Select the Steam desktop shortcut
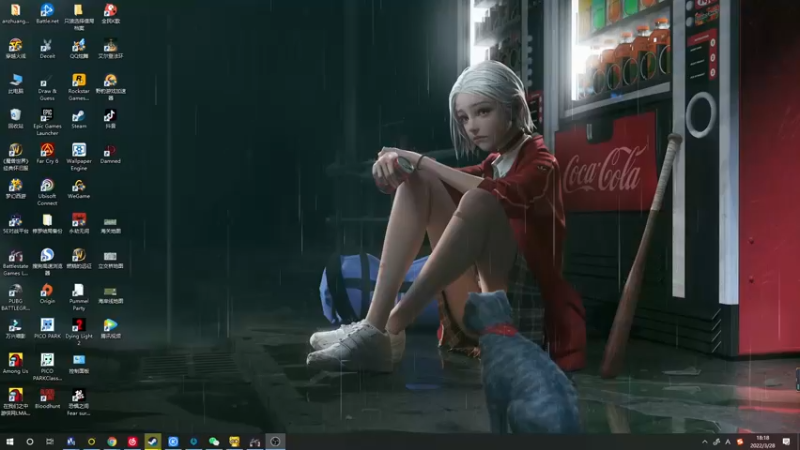 pos(79,119)
